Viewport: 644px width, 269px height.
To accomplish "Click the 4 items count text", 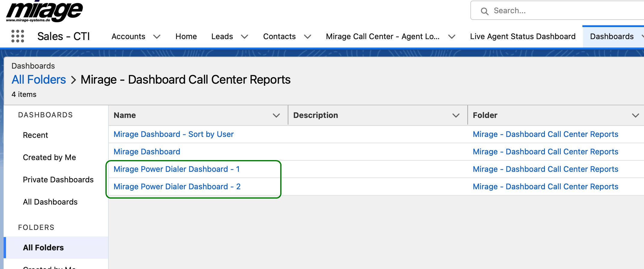I will (x=24, y=94).
